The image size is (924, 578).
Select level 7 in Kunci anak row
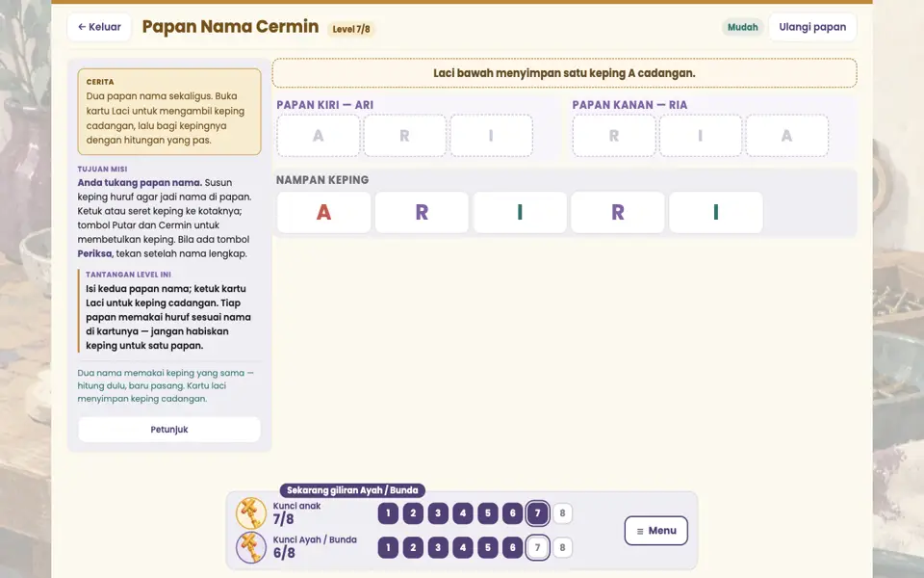click(537, 513)
